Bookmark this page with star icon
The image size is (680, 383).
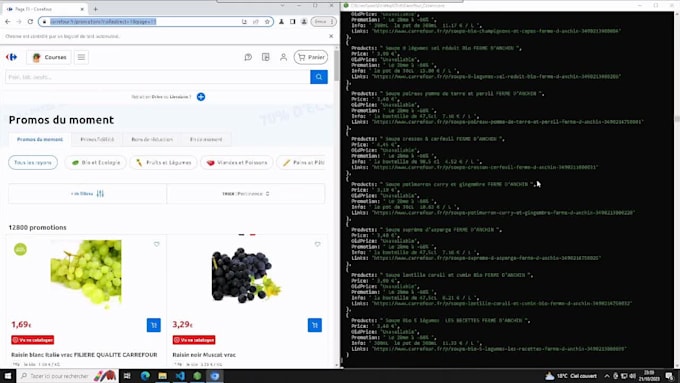(267, 22)
